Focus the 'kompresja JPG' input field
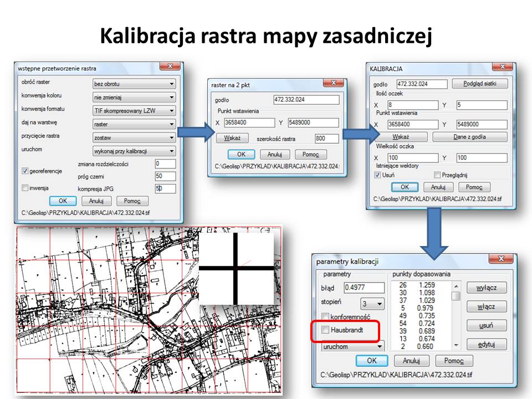 [x=165, y=188]
